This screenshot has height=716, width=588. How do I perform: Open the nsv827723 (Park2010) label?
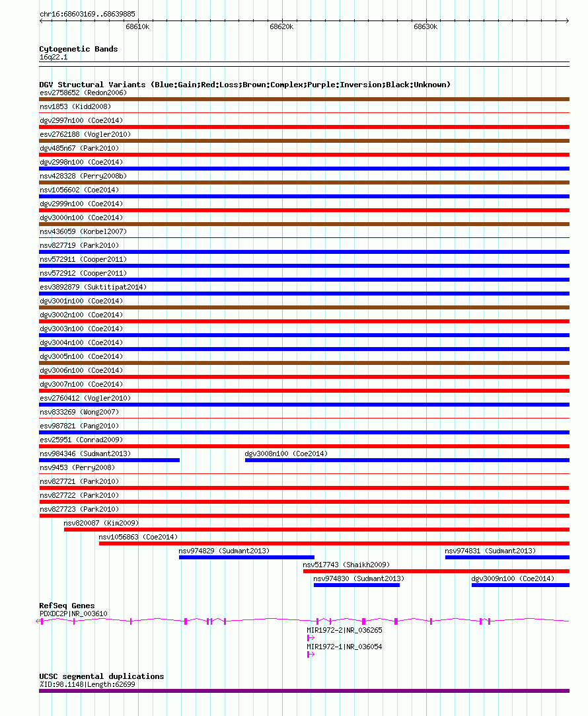[79, 509]
